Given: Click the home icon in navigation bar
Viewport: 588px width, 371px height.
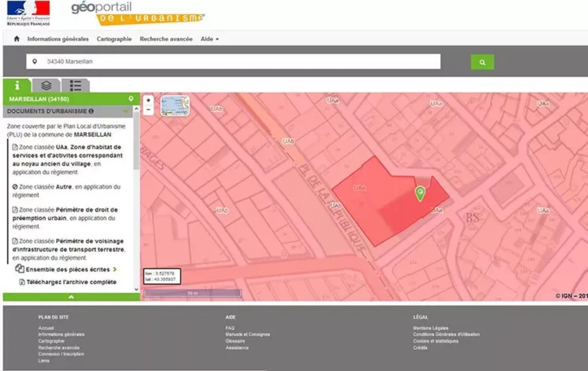Looking at the screenshot, I should point(17,39).
